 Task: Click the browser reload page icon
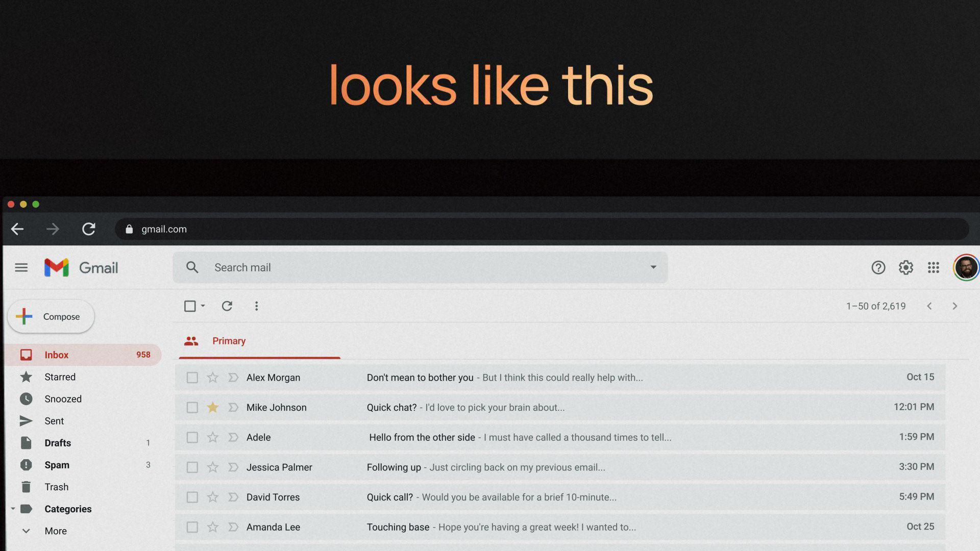pyautogui.click(x=89, y=229)
